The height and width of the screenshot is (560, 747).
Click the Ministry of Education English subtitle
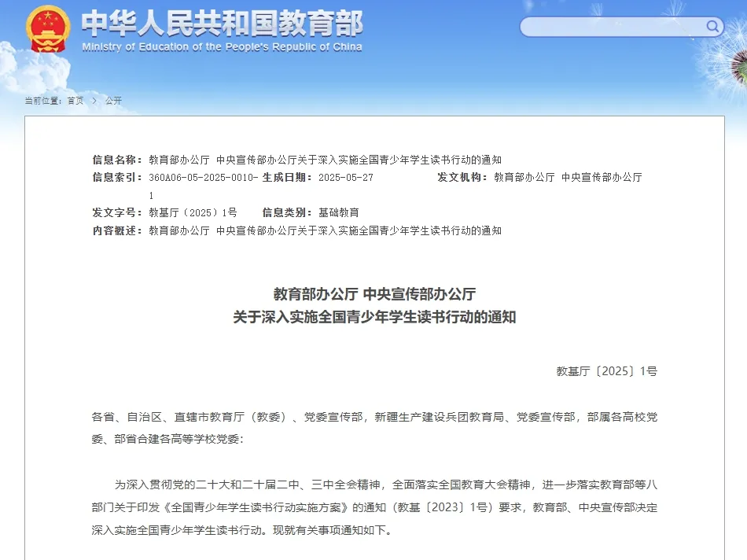point(222,46)
